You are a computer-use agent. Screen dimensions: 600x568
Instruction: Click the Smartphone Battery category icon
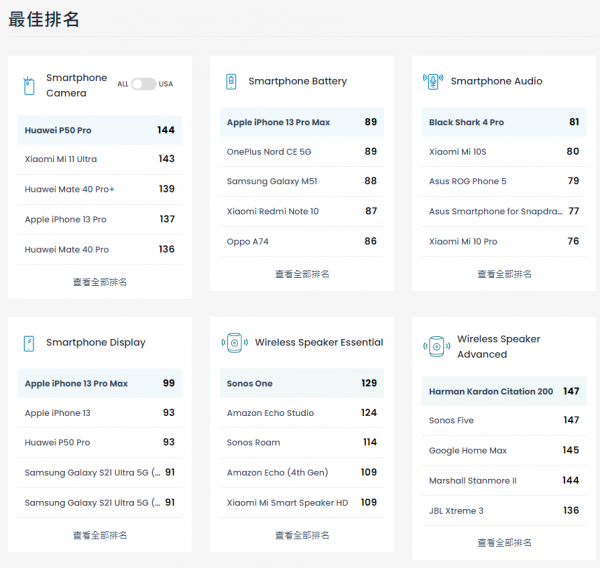point(231,82)
